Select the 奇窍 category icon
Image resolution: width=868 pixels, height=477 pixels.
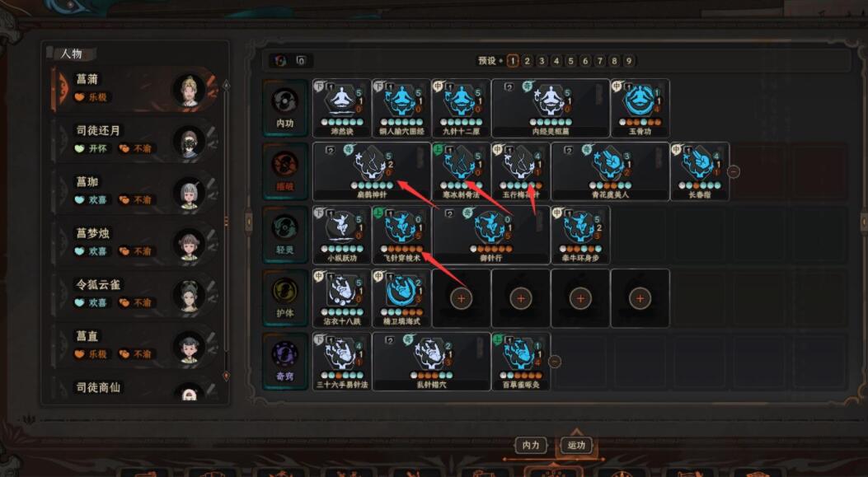285,361
